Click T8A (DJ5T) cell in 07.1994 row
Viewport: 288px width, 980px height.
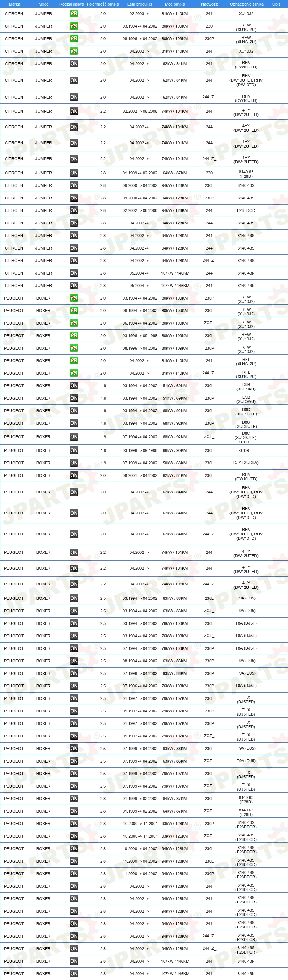click(x=246, y=648)
